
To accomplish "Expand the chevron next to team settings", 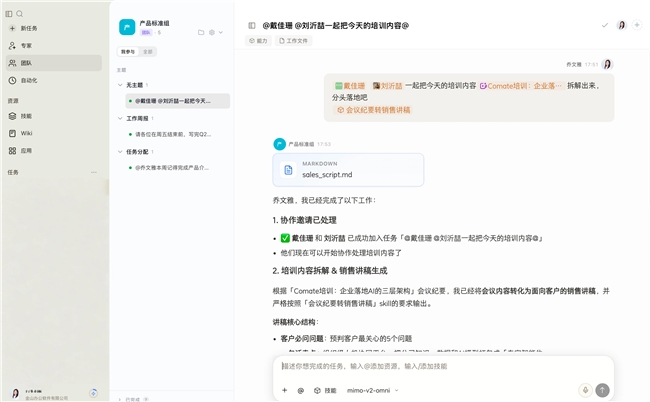I will [x=221, y=32].
